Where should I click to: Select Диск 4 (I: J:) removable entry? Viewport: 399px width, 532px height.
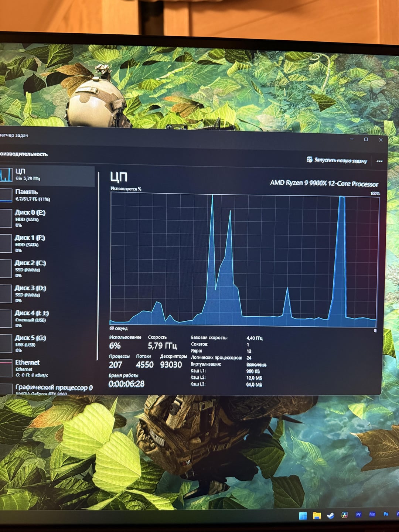[x=47, y=319]
